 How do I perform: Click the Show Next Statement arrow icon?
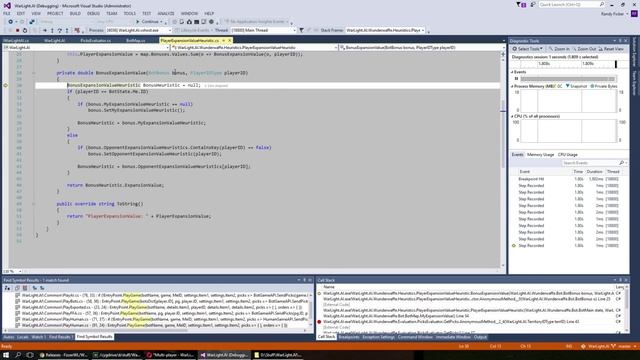tap(45, 30)
